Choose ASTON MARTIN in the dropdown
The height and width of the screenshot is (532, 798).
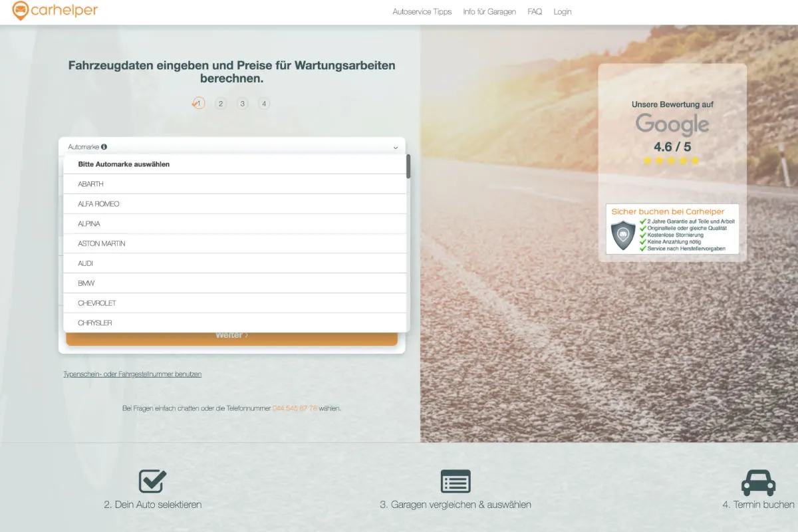pos(235,244)
